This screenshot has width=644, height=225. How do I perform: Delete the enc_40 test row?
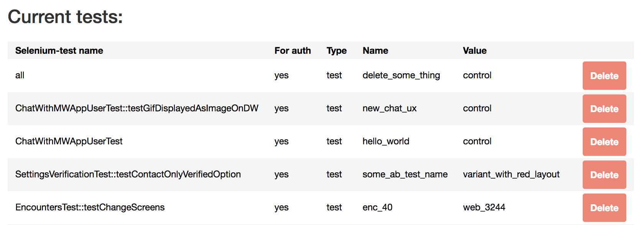(x=604, y=208)
